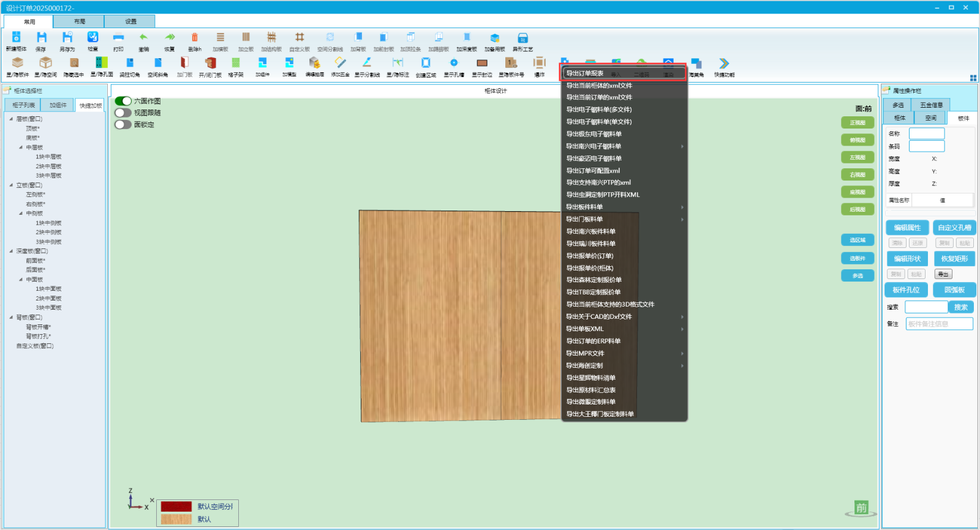This screenshot has width=980, height=530.
Task: Click the 打印 print icon
Action: 118,38
